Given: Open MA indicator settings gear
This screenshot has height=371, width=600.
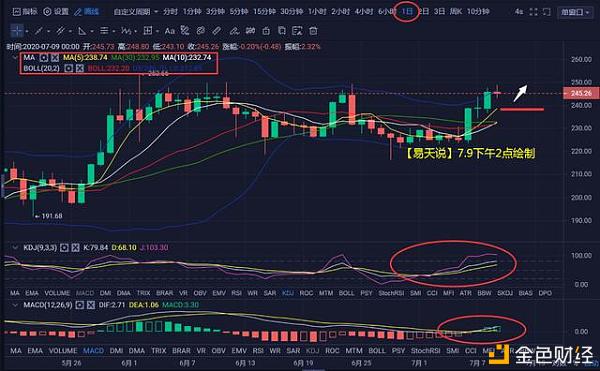Looking at the screenshot, I should coord(44,58).
